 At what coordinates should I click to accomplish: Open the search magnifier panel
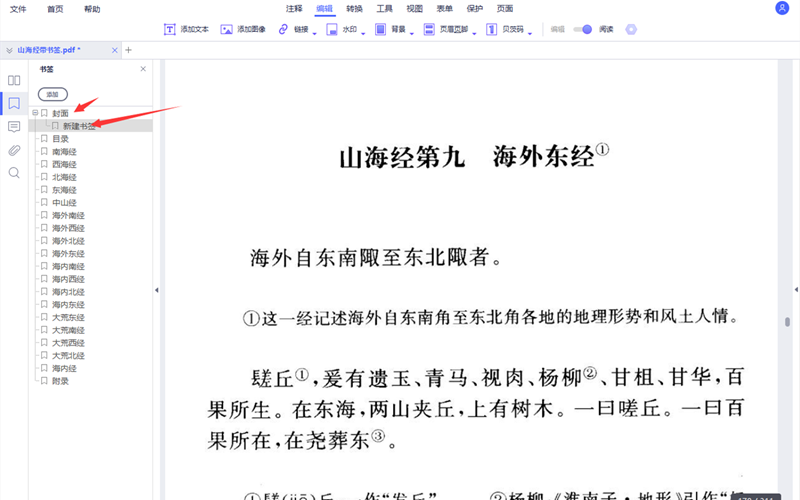(14, 173)
